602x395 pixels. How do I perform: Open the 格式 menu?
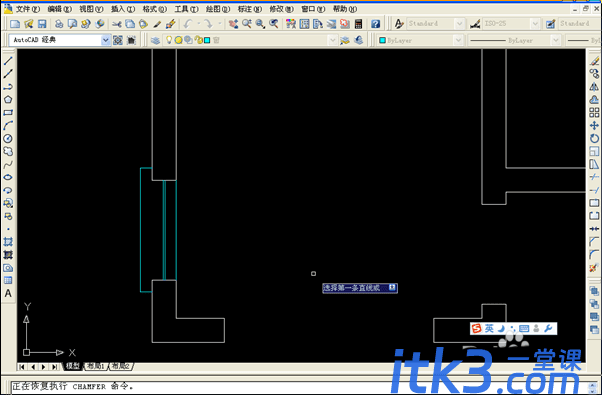155,9
